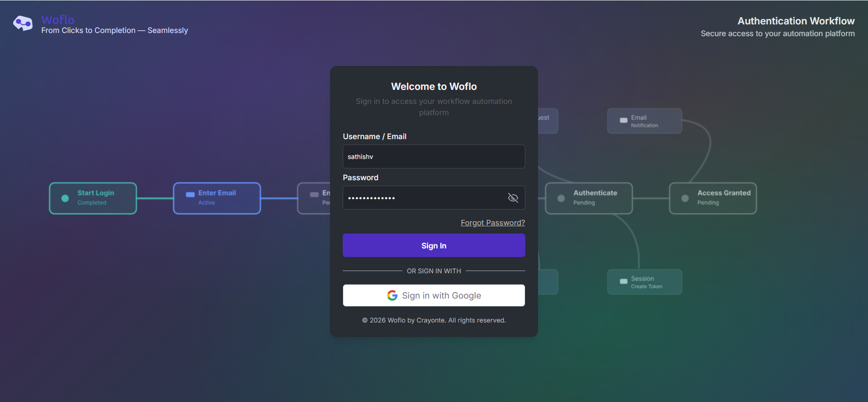The width and height of the screenshot is (868, 402).
Task: Click the Woflo brand name
Action: click(58, 20)
